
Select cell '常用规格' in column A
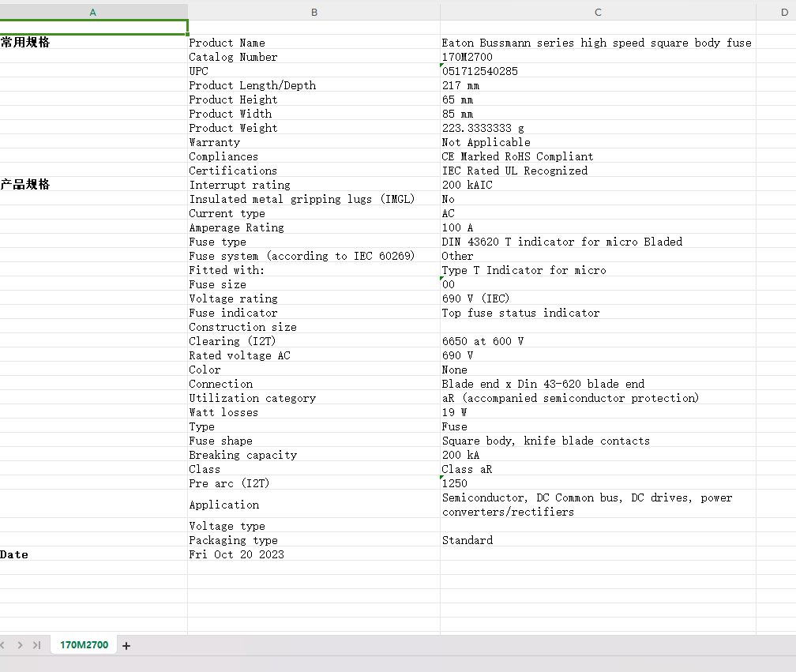pyautogui.click(x=93, y=42)
